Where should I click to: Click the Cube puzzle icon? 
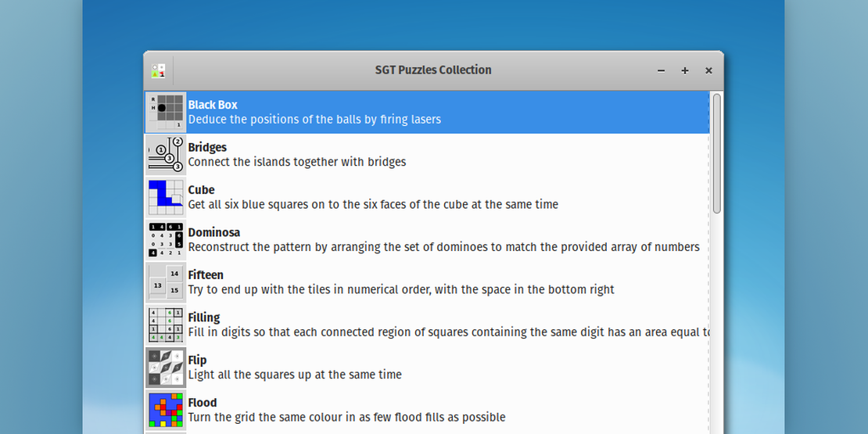(166, 197)
